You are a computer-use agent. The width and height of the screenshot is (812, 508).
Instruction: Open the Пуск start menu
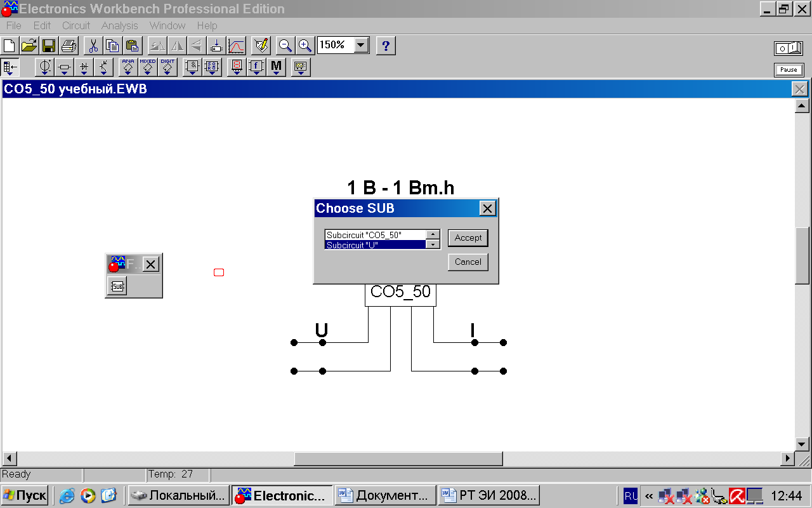[25, 495]
